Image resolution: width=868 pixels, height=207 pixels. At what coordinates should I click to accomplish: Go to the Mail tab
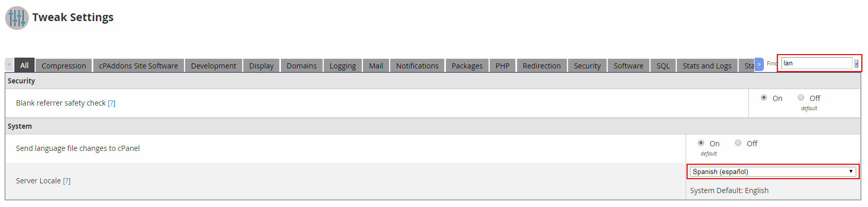[376, 65]
